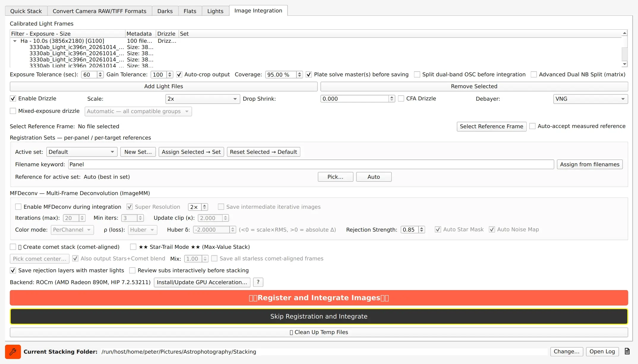Screen dimensions: 638x364
Task: Click Add Light Files button
Action: tap(164, 86)
